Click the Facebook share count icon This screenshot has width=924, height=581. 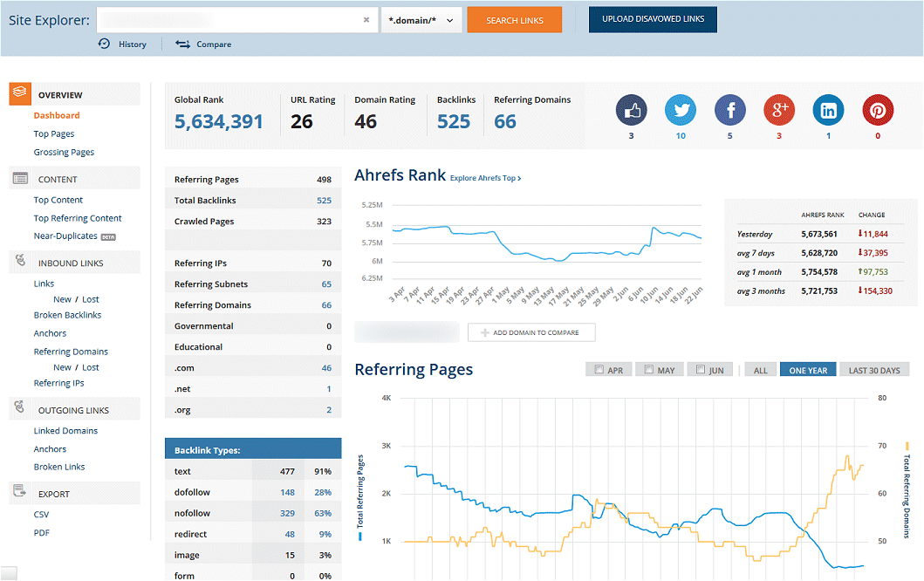click(x=730, y=110)
